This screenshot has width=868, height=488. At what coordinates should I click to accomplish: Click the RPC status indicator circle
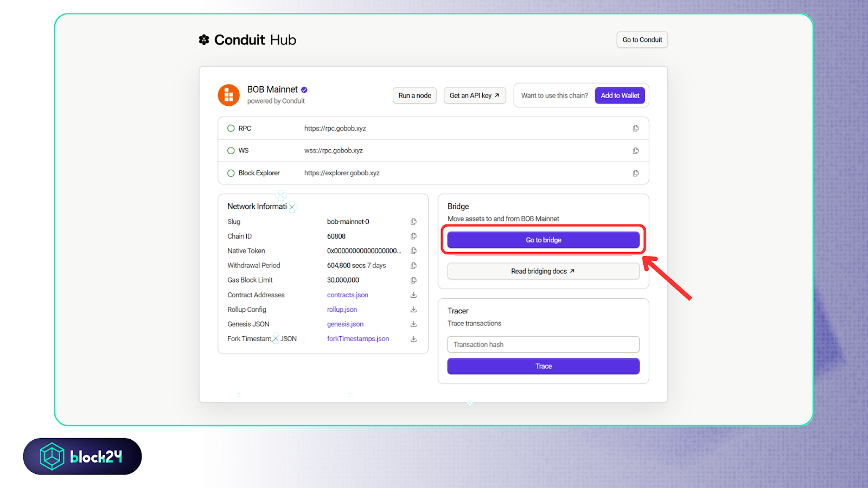[x=231, y=129]
